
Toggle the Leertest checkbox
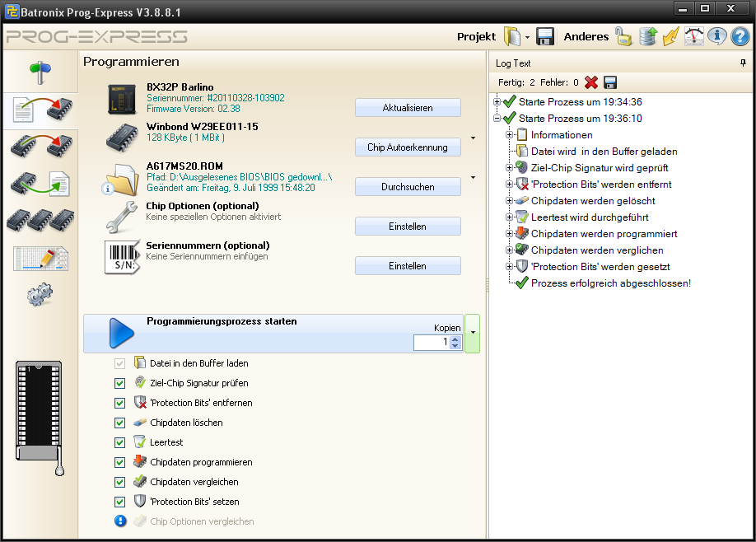tap(119, 442)
